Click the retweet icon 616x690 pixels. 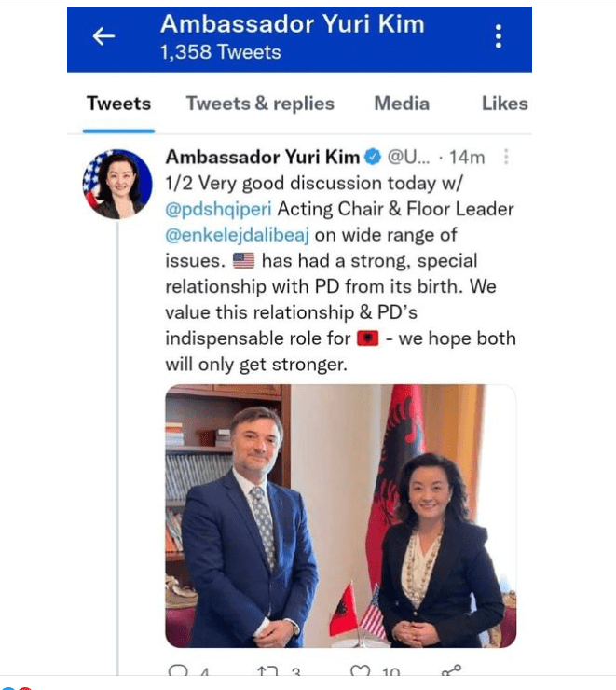[267, 671]
